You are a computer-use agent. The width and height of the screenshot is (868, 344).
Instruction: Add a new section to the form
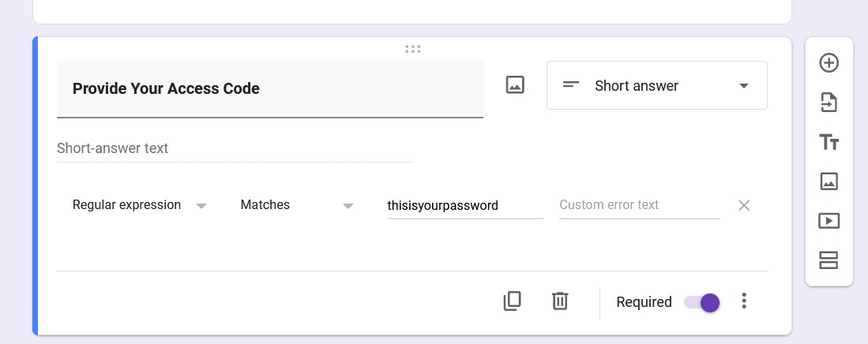[x=829, y=260]
